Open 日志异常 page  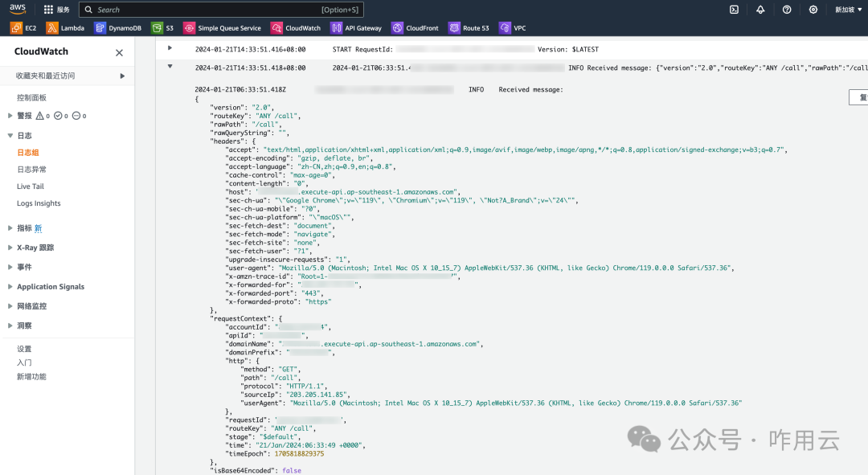(31, 170)
